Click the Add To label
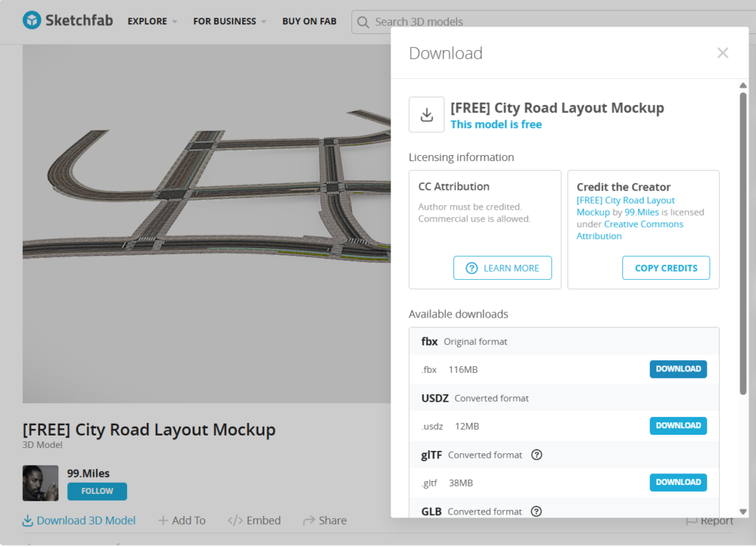756x547 pixels. [188, 520]
